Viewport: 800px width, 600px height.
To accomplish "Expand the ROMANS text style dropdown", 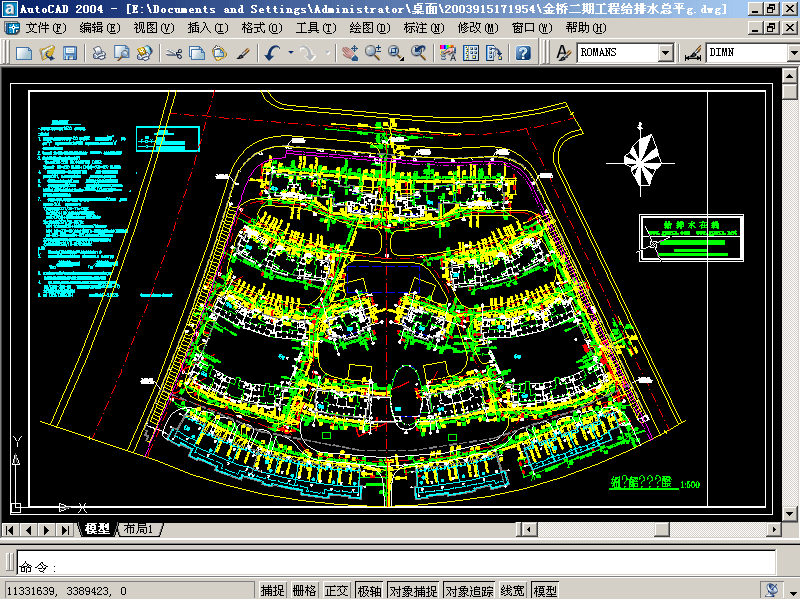I will click(x=665, y=53).
